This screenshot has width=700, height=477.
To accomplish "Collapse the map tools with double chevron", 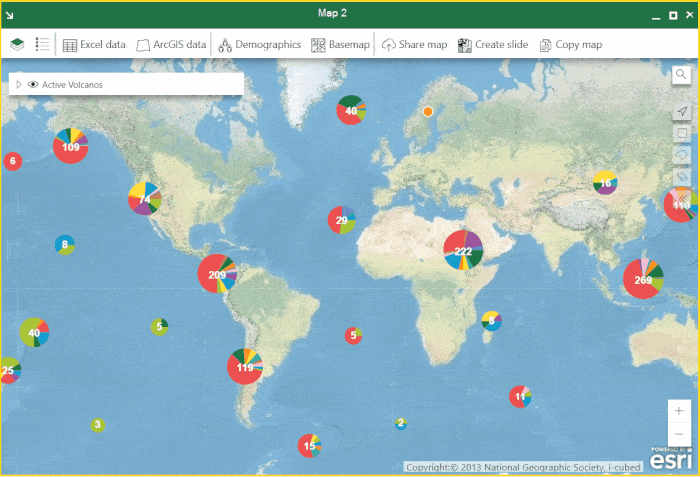I will point(682,197).
